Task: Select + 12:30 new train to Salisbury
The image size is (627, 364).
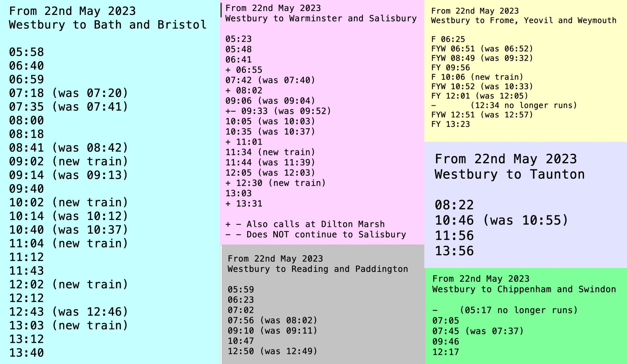Action: (275, 183)
